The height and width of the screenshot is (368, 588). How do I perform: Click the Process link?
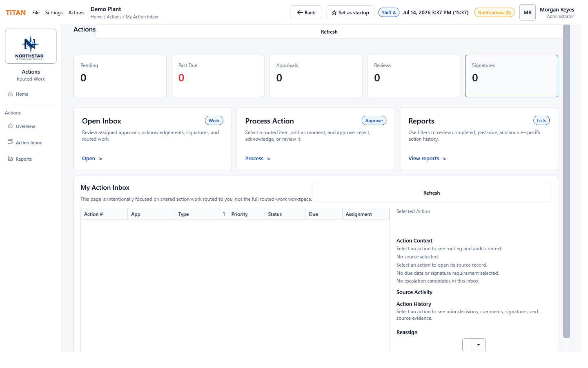pos(258,159)
